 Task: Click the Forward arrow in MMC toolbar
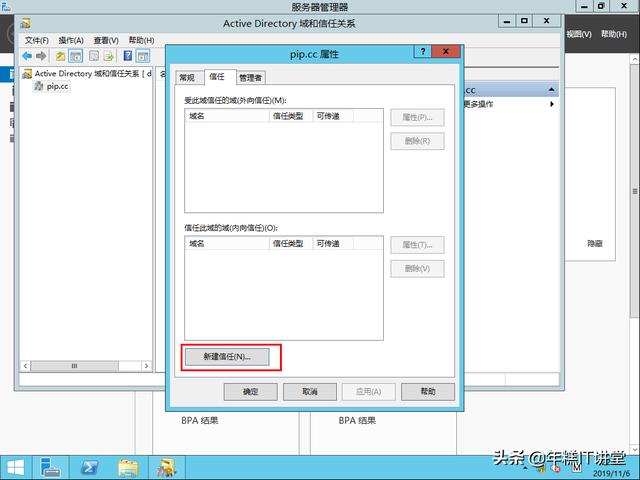41,56
